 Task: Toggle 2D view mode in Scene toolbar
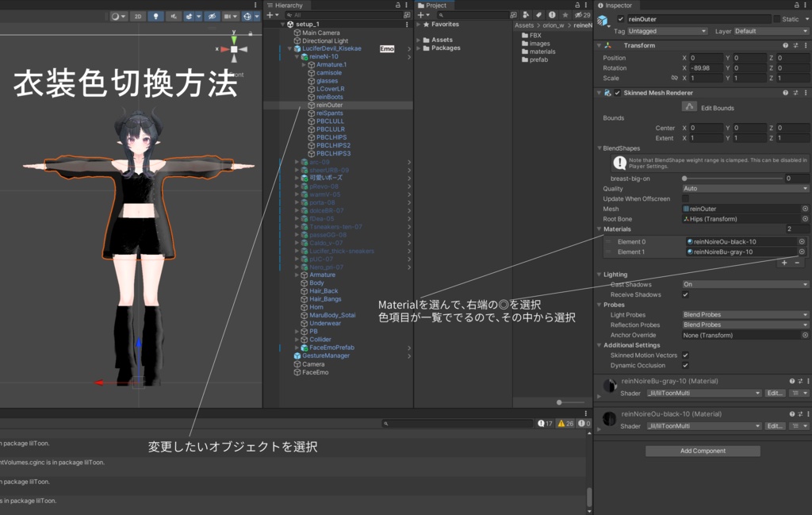click(x=137, y=16)
